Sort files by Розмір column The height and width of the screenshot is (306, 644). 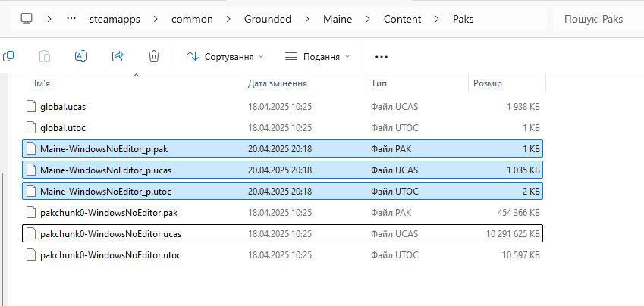point(488,83)
